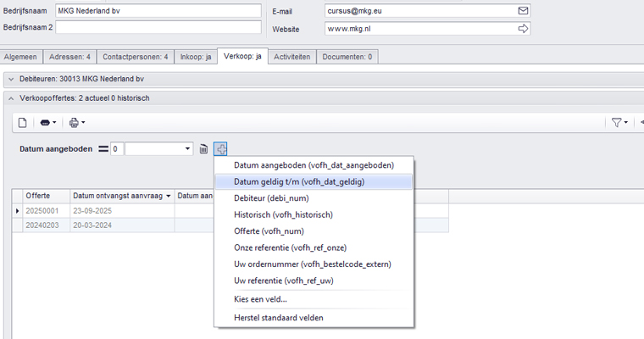
Task: Switch to the Algemeen tab
Action: (20, 57)
